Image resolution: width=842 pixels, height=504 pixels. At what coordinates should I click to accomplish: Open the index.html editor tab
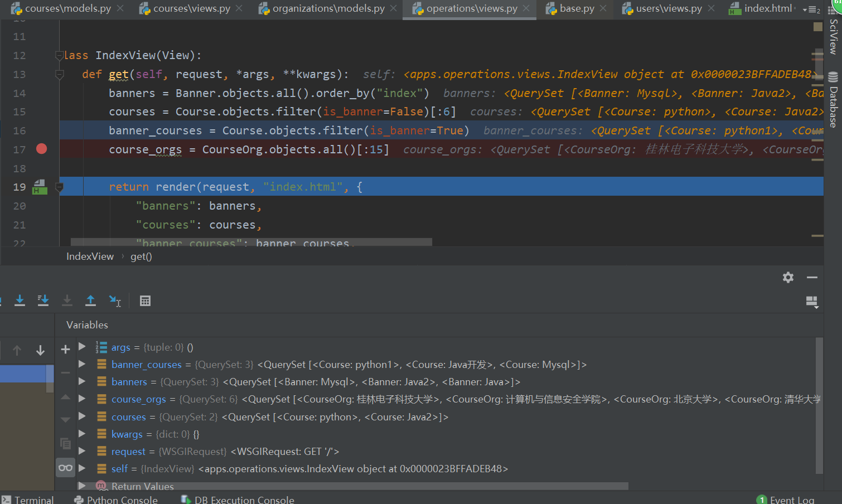(767, 8)
